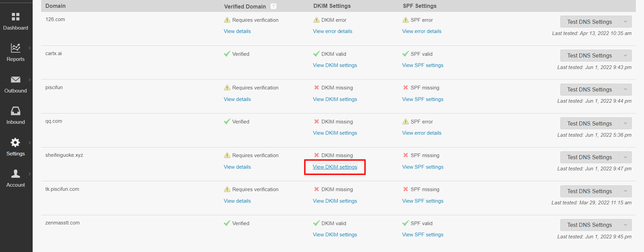This screenshot has width=644, height=252.
Task: Click DKIM missing red X for piscifun
Action: [317, 87]
